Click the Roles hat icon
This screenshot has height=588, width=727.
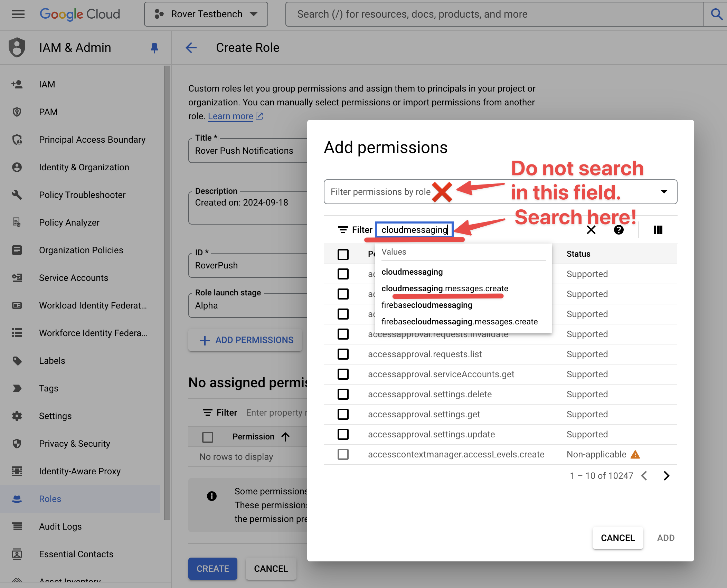pyautogui.click(x=17, y=499)
